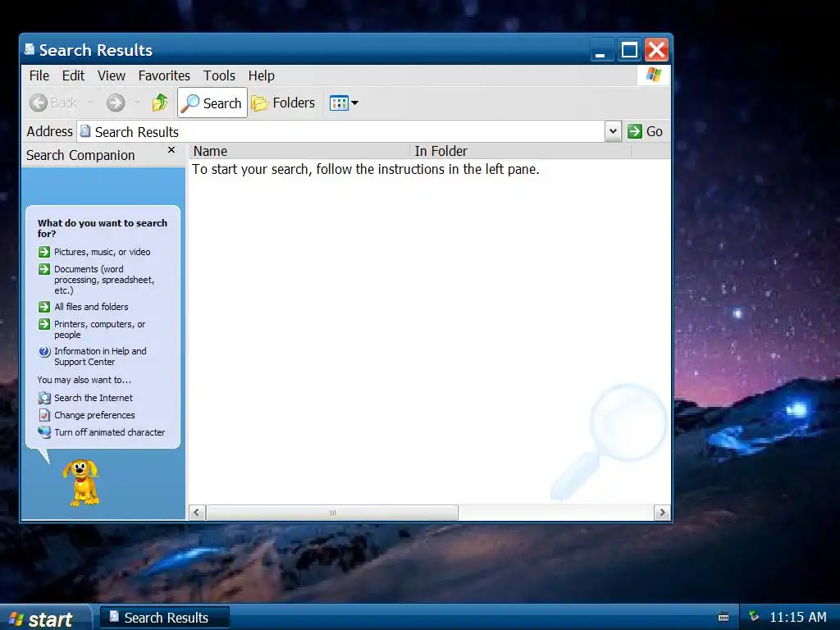Open the Help menu
840x630 pixels.
pyautogui.click(x=262, y=75)
